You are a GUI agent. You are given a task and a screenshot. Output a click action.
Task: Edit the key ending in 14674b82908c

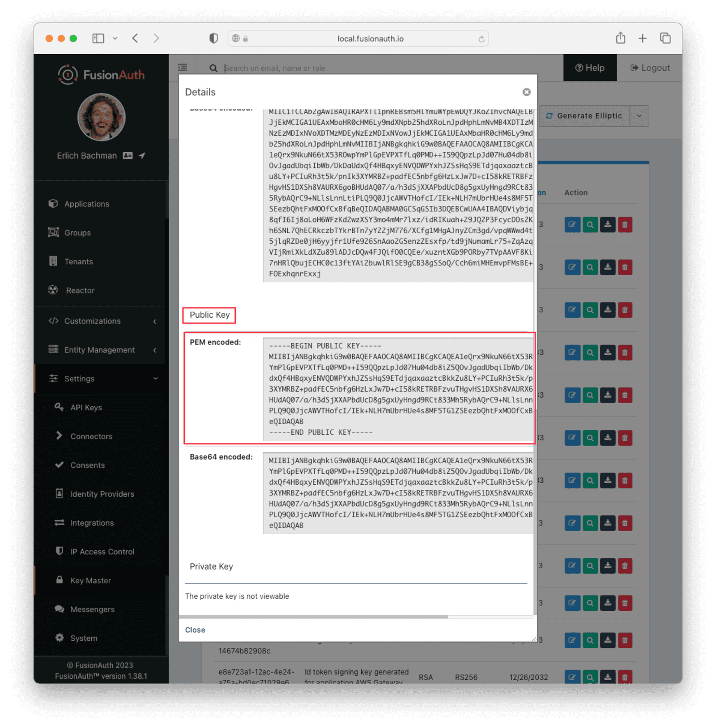(x=572, y=640)
